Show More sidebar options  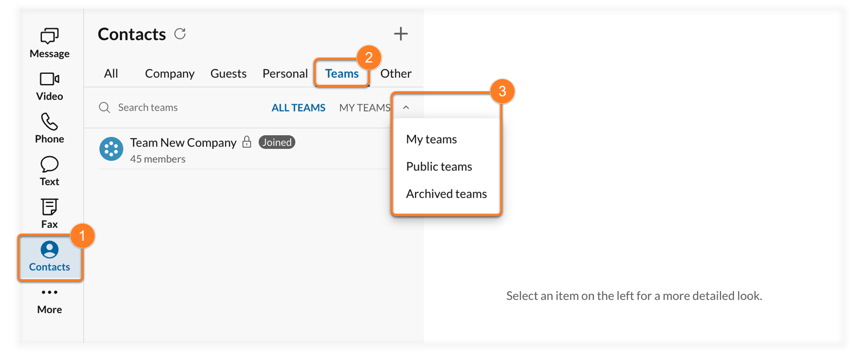(x=49, y=299)
